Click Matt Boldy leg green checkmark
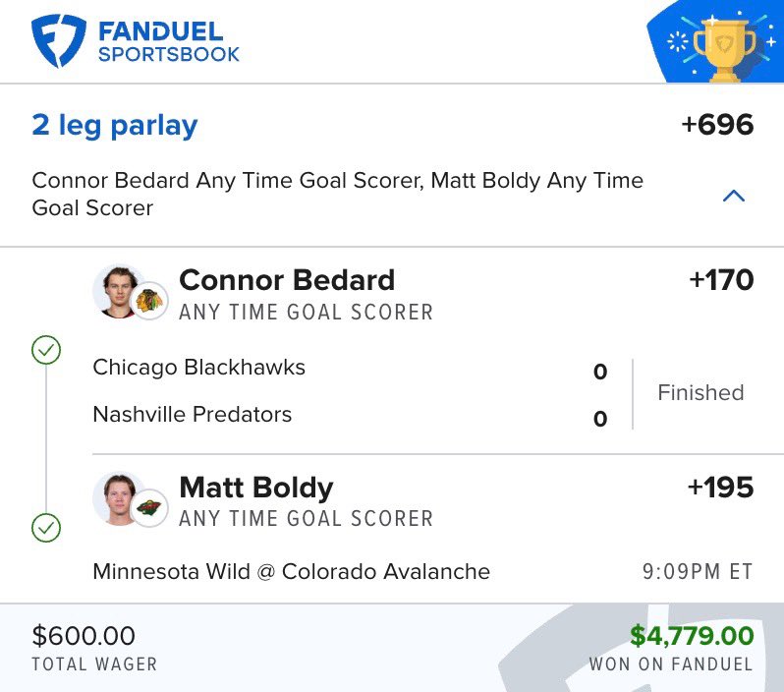This screenshot has width=784, height=692. click(46, 528)
